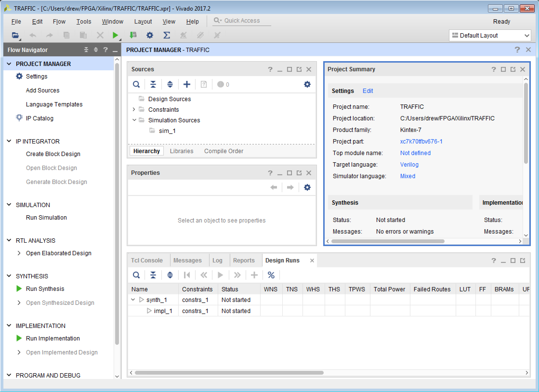The height and width of the screenshot is (392, 539).
Task: Click Reset to first step icon in Design Runs
Action: [x=187, y=275]
